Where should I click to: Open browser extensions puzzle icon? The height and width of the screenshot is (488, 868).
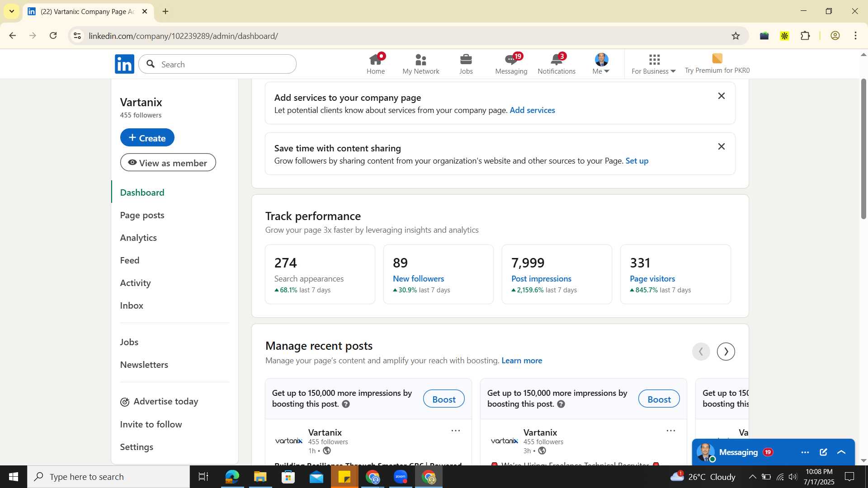click(x=805, y=36)
